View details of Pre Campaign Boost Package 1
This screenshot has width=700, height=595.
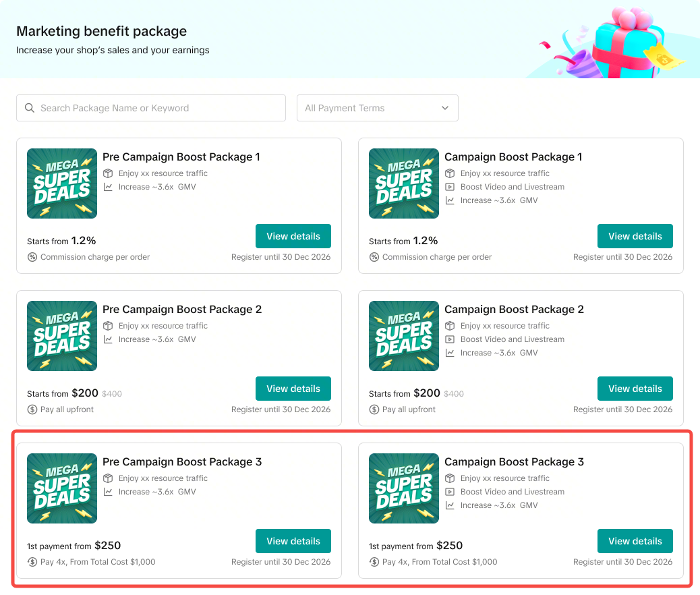pyautogui.click(x=293, y=236)
